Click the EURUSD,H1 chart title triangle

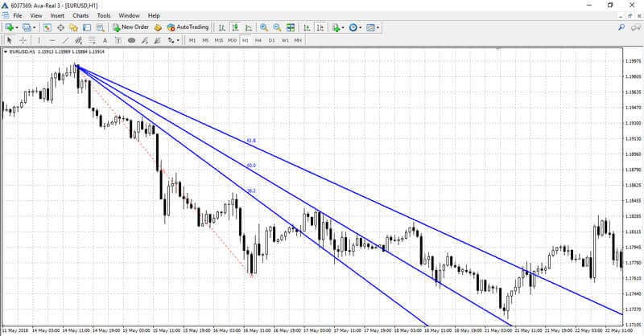tap(6, 51)
